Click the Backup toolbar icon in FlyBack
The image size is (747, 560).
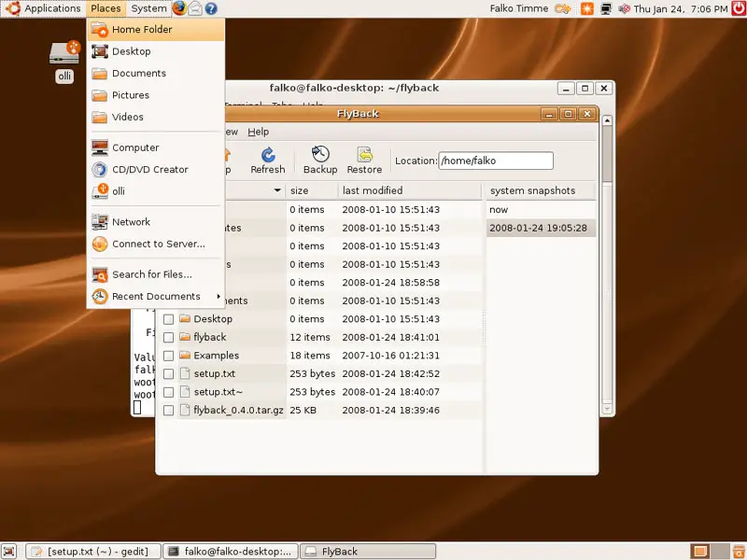320,154
